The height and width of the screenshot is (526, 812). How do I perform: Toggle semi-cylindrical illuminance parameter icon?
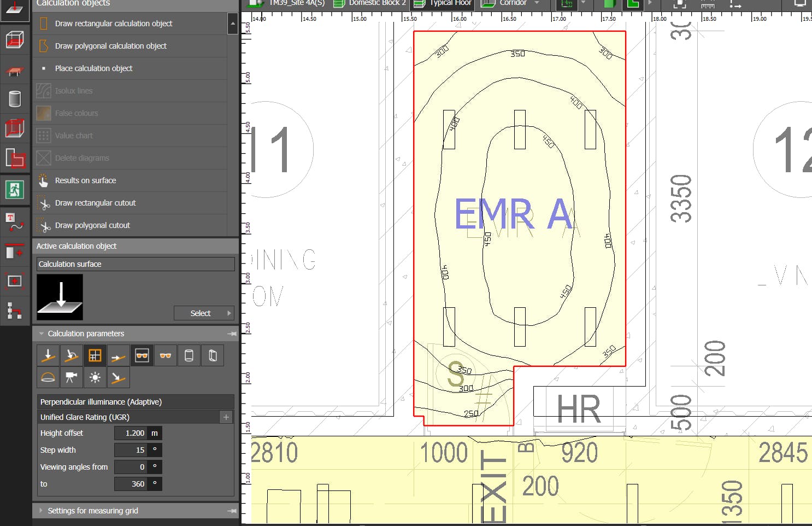click(212, 356)
